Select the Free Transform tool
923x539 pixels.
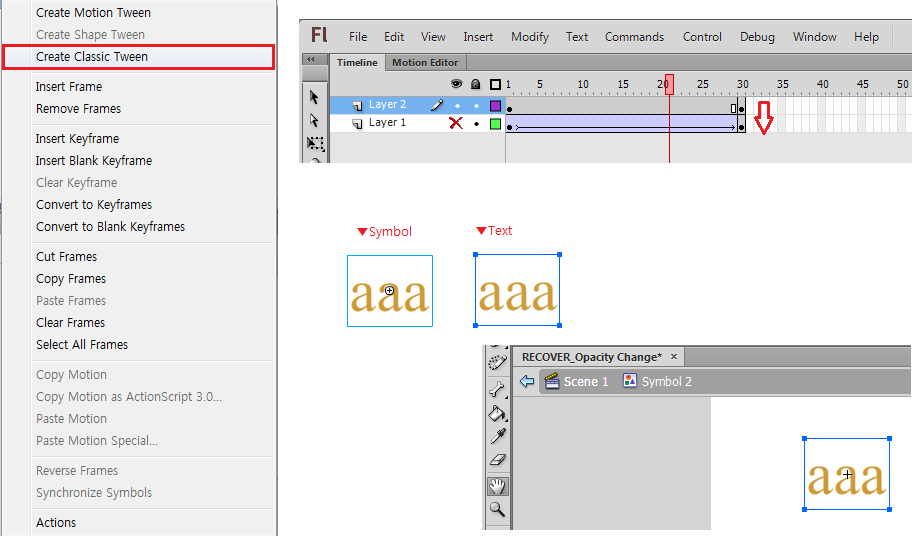(x=316, y=143)
